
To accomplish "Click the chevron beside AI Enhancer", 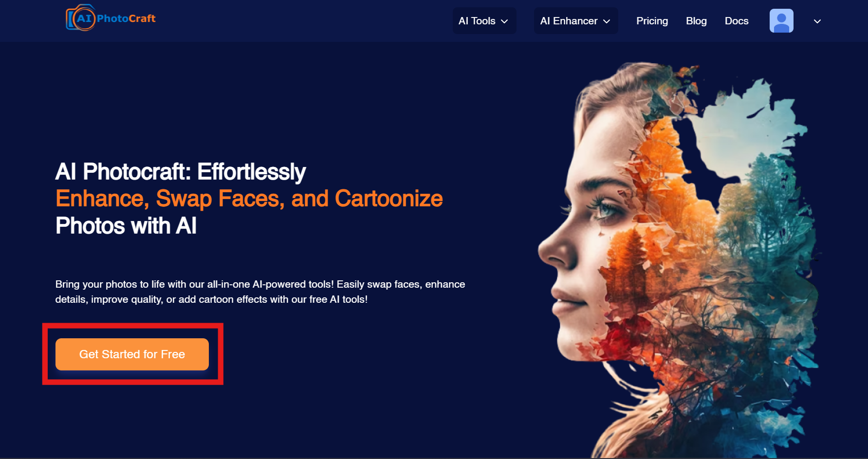I will tap(607, 21).
